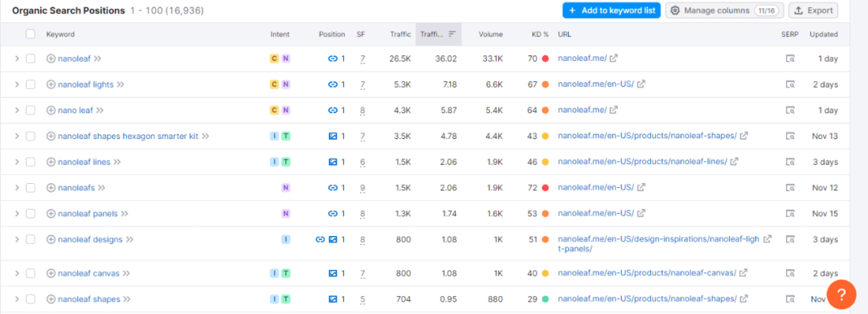Click image SERP feature icon for nanoleaf canvas

pos(333,273)
